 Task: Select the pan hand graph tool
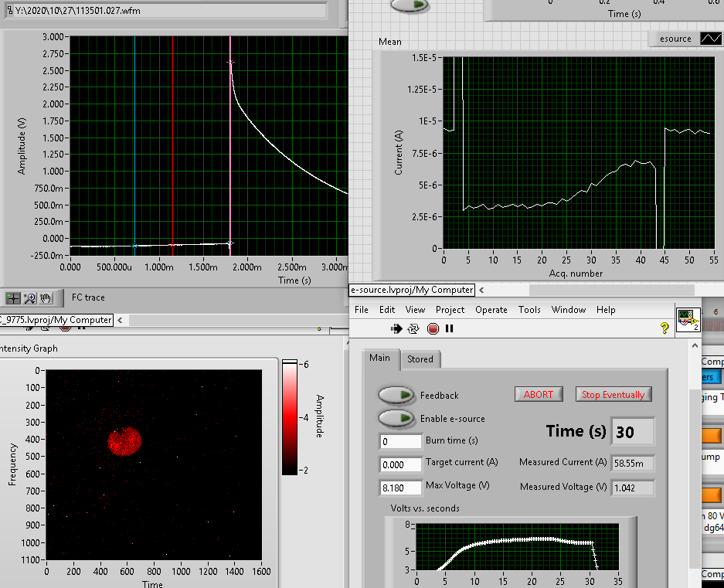(x=46, y=297)
